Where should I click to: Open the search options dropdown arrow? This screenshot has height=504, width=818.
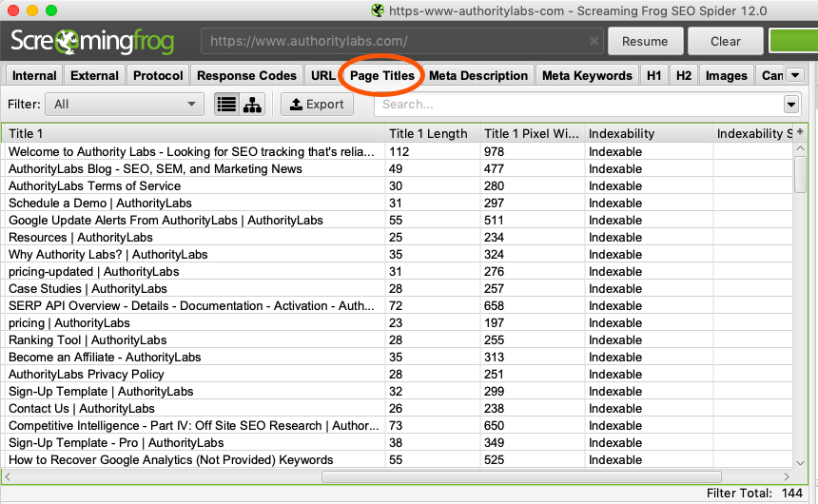coord(790,105)
